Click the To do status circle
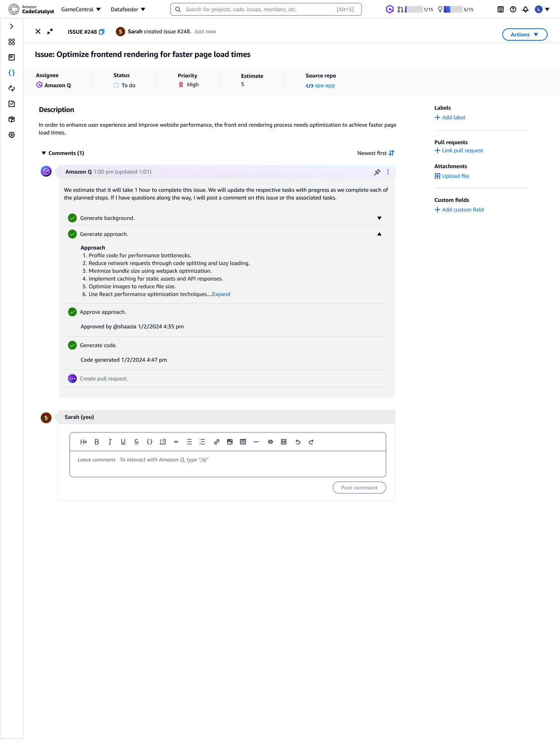This screenshot has width=560, height=740. point(116,85)
